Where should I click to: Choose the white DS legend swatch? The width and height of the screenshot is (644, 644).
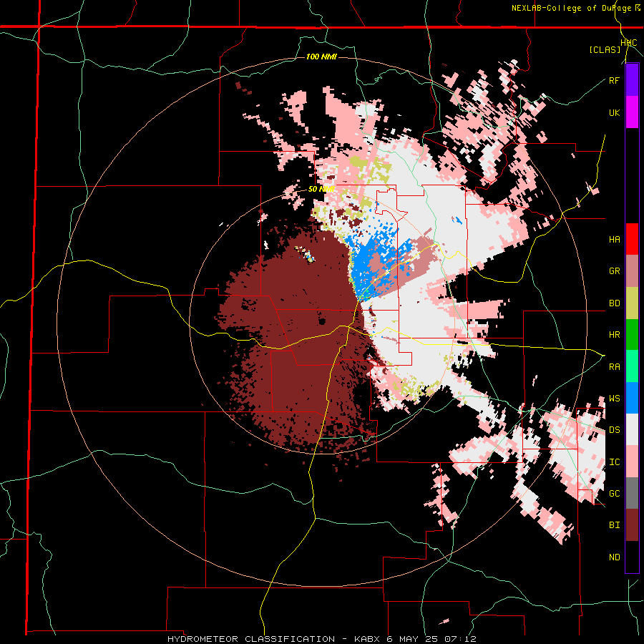click(632, 429)
